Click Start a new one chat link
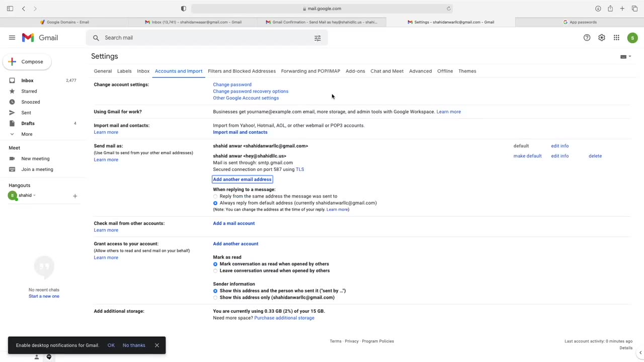The height and width of the screenshot is (362, 644). (44, 296)
